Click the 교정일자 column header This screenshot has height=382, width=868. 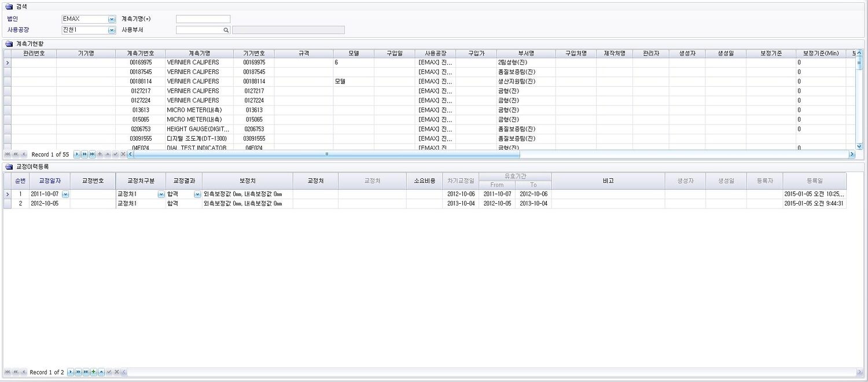[x=49, y=181]
